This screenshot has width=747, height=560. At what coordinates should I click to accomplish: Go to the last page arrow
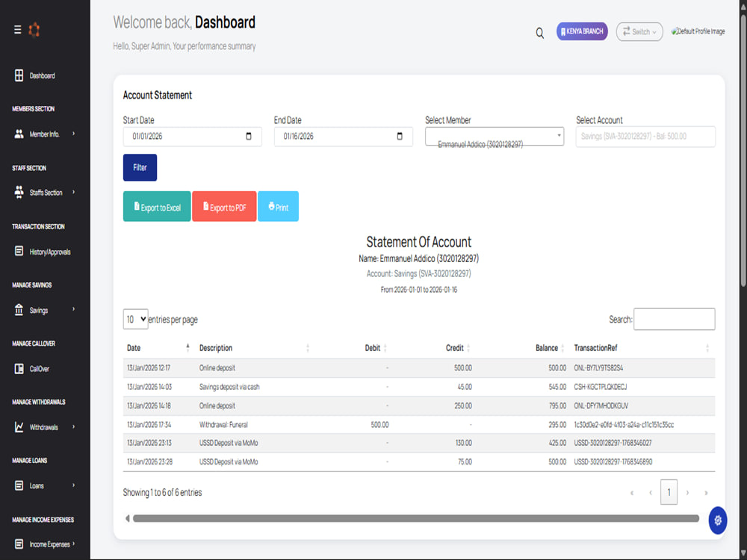706,493
